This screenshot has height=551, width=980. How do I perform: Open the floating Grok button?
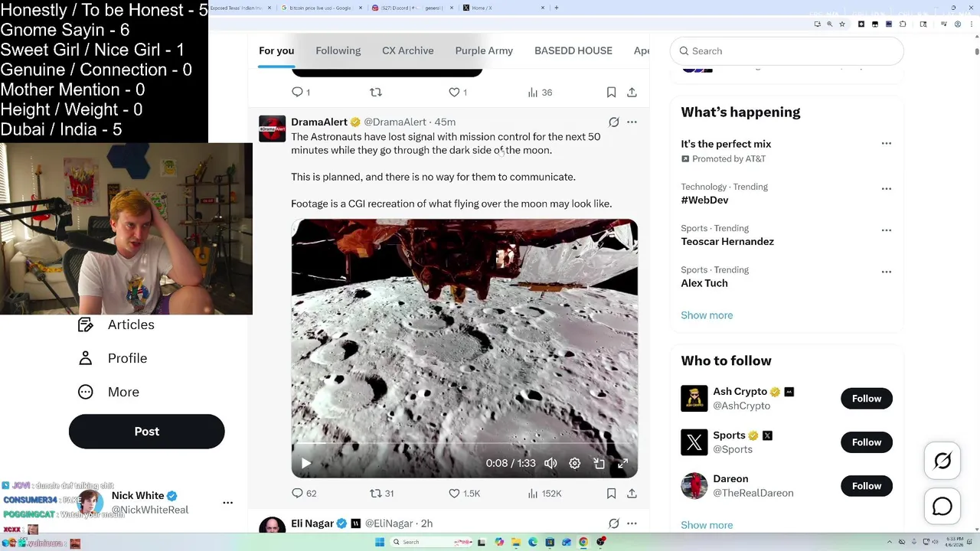pyautogui.click(x=942, y=461)
